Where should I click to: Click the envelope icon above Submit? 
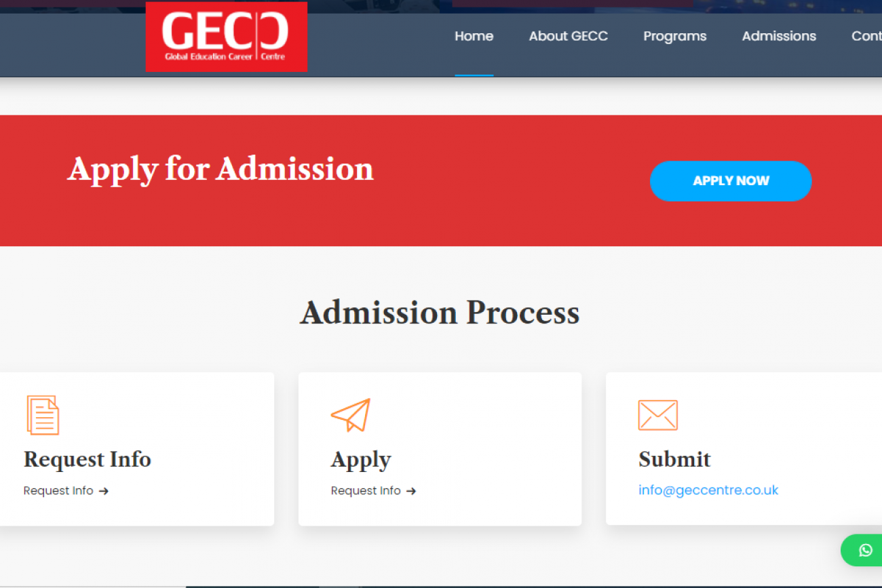point(657,415)
